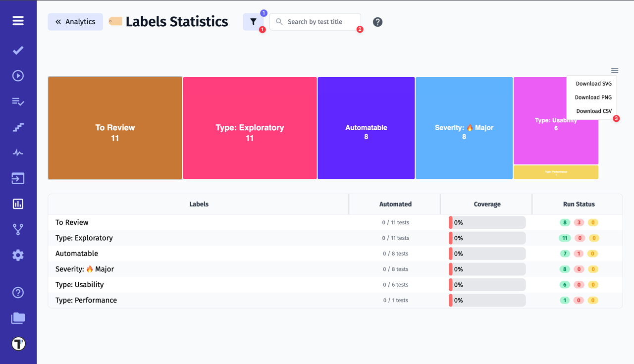Screen dimensions: 634x364
Task: Open project Settings gear icon
Action: point(18,255)
